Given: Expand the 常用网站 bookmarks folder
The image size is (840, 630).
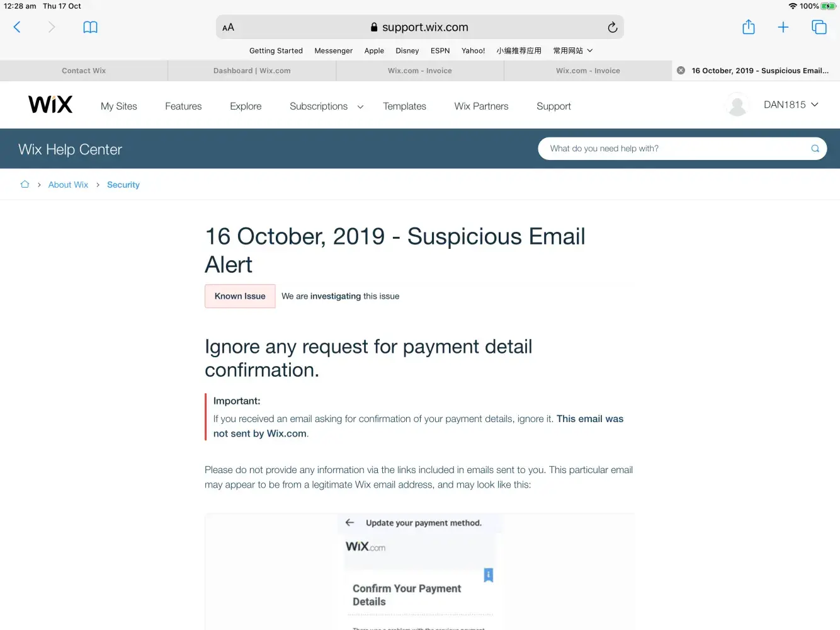Looking at the screenshot, I should [x=572, y=50].
